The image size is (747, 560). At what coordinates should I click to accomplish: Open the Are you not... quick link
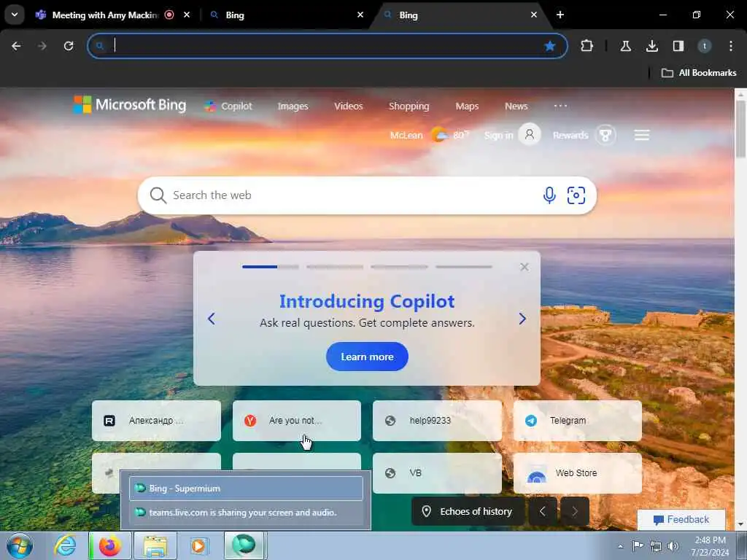coord(296,421)
